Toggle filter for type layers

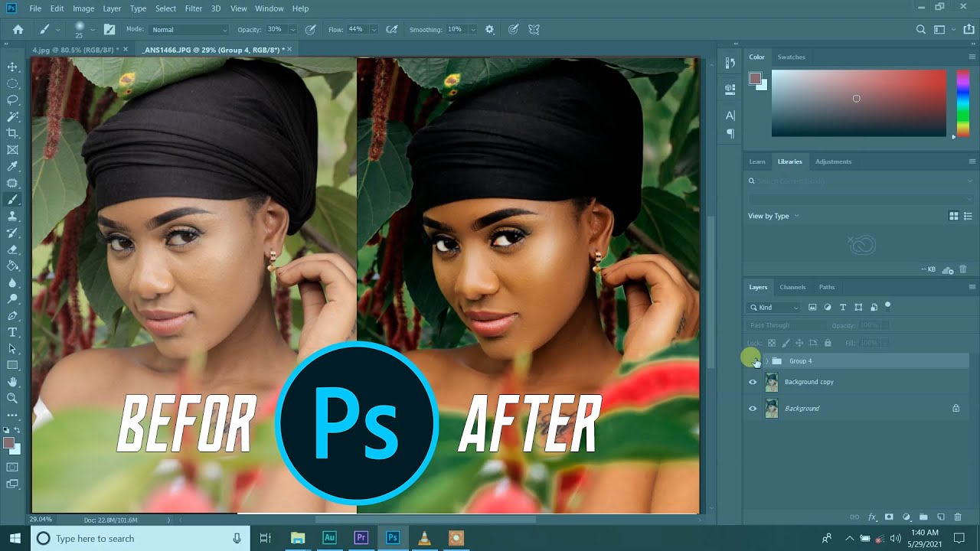[843, 307]
